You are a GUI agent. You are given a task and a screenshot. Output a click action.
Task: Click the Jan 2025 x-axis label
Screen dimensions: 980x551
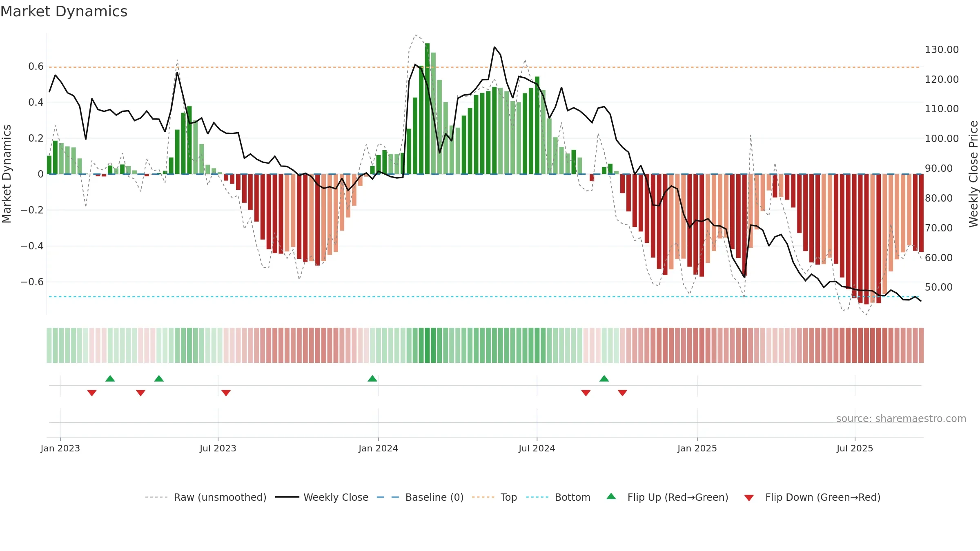click(x=697, y=448)
